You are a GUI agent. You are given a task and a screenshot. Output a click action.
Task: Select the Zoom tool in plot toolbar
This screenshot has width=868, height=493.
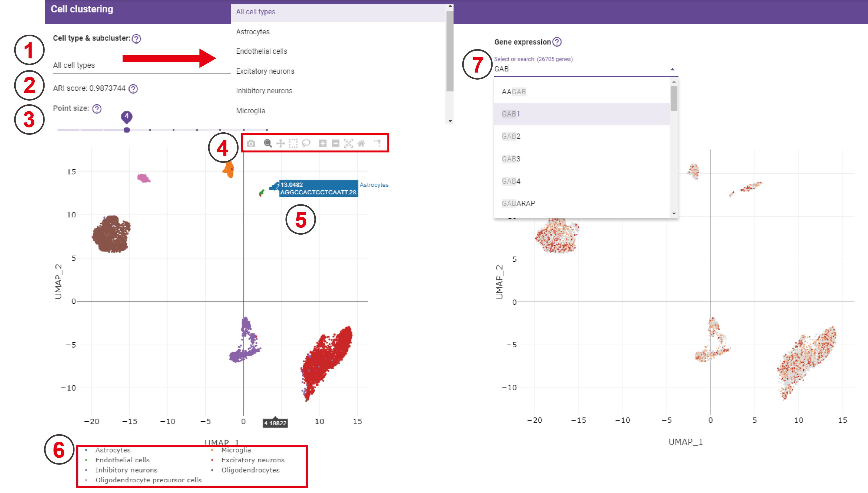[x=268, y=144]
